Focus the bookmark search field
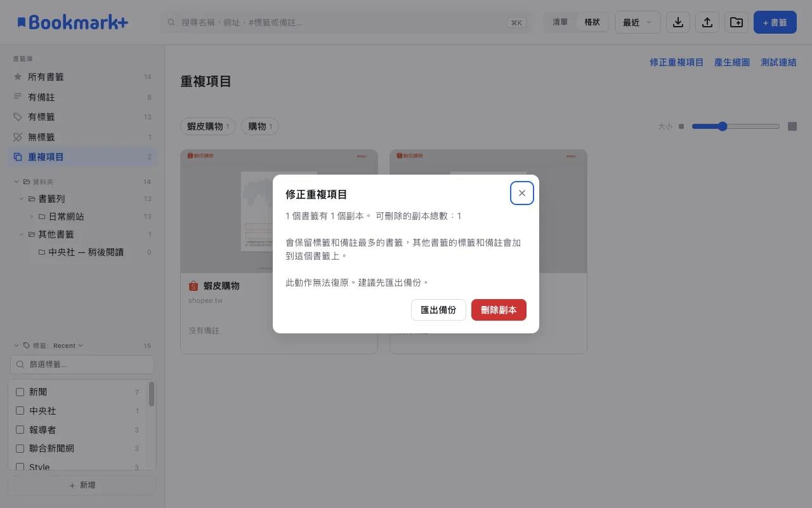 pyautogui.click(x=346, y=22)
